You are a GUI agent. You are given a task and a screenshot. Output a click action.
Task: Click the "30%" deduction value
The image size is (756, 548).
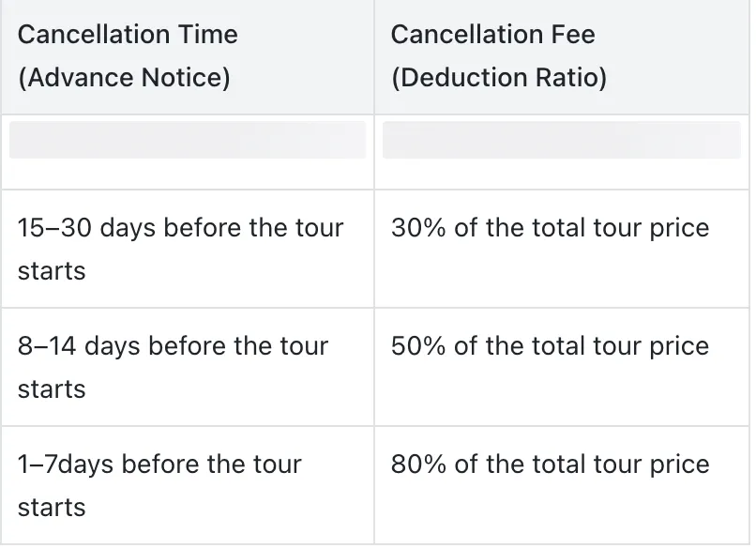(x=418, y=228)
